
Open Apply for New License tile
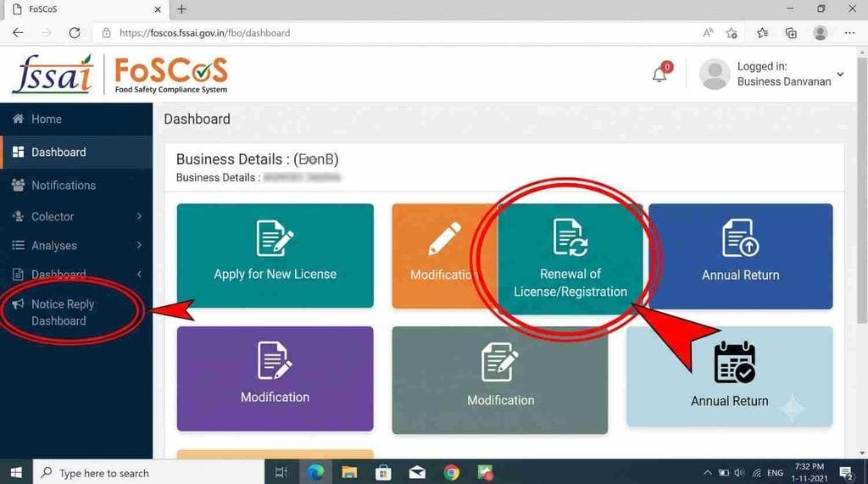tap(275, 256)
